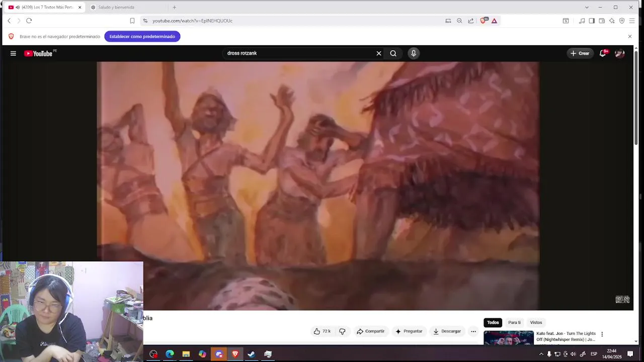This screenshot has height=362, width=644.
Task: Open the Brave main menu
Action: 632,21
